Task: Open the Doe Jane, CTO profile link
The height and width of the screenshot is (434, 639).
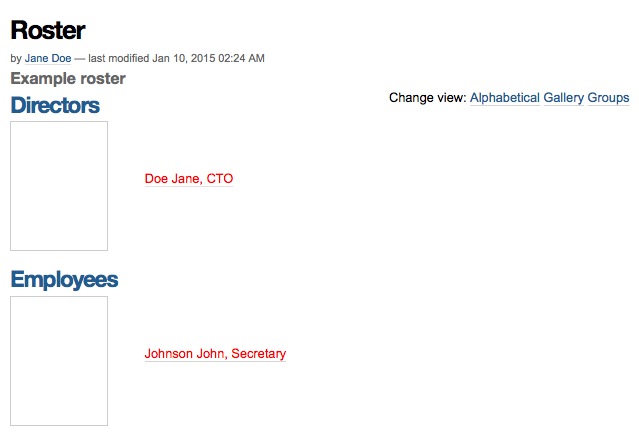Action: pos(189,178)
